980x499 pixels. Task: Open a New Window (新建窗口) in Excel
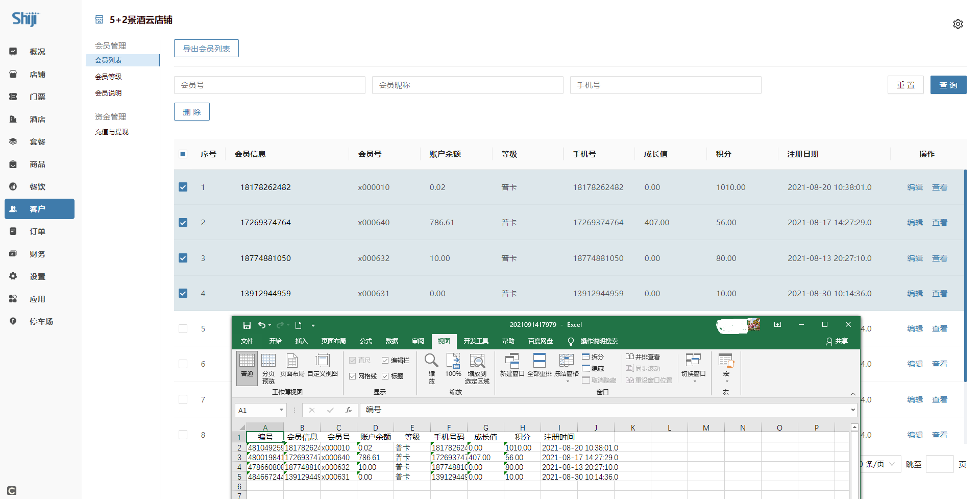tap(512, 366)
